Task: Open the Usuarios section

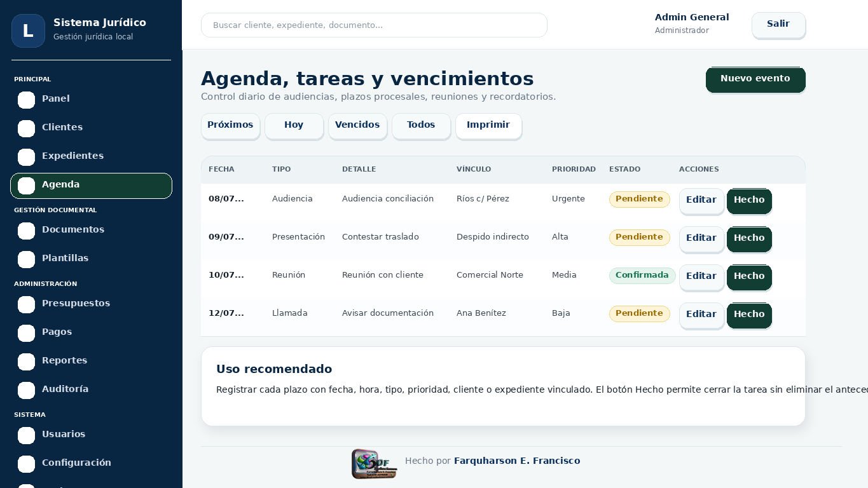Action: 91,435
